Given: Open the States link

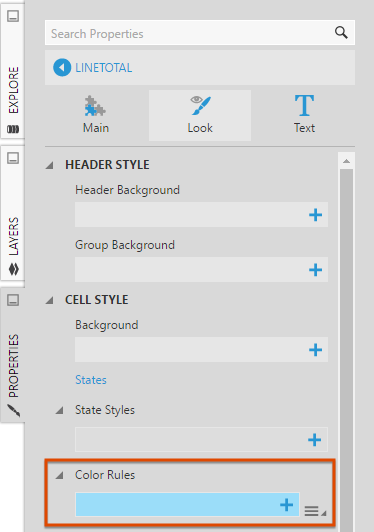Looking at the screenshot, I should click(x=91, y=380).
